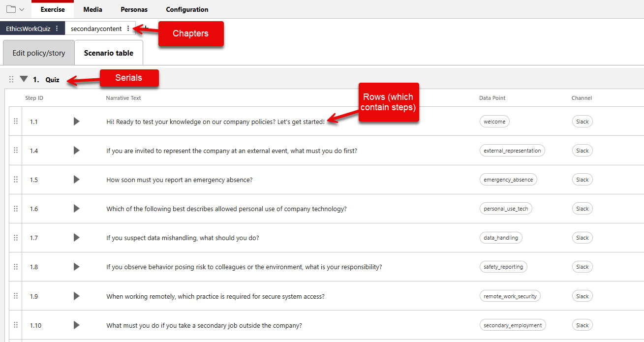
Task: Click drag handle for step 1.10 row
Action: pos(16,325)
